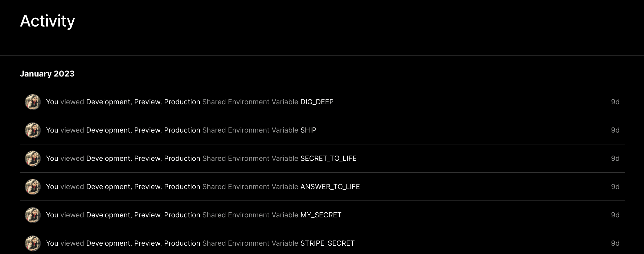Screen dimensions: 644x254
Task: Click the 9d timestamp on the SHIP row
Action: (x=615, y=130)
